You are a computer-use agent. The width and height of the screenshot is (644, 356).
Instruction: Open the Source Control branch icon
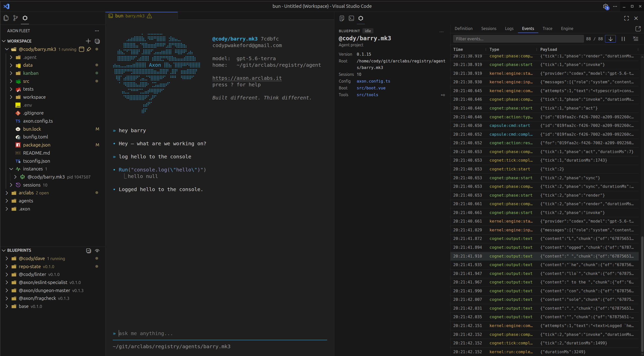pos(15,18)
